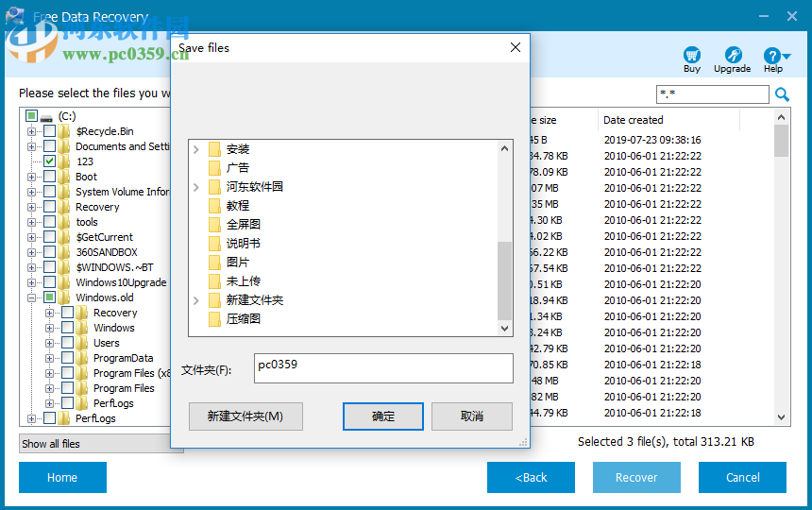Select System Volume Information tree item
Image resolution: width=812 pixels, height=510 pixels.
point(123,192)
